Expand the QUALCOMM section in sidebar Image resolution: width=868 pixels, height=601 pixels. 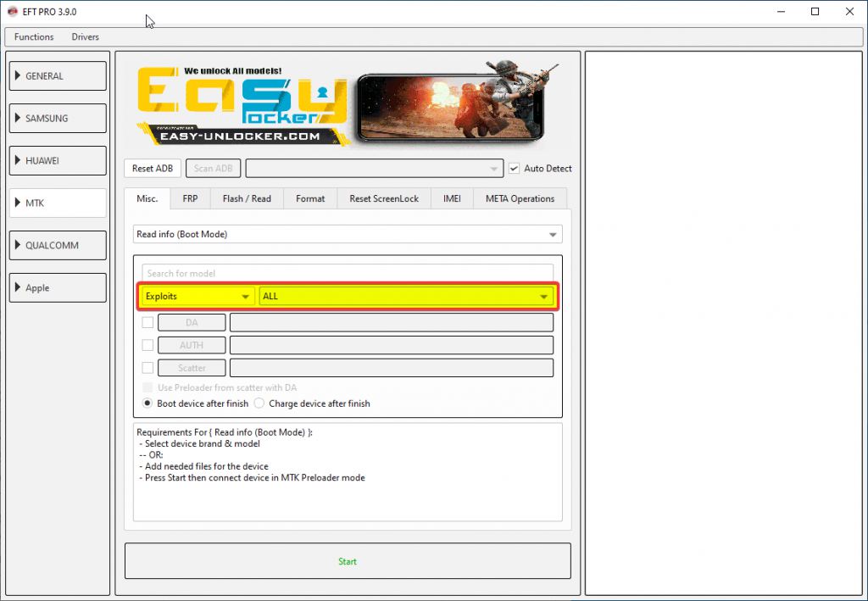pyautogui.click(x=58, y=245)
